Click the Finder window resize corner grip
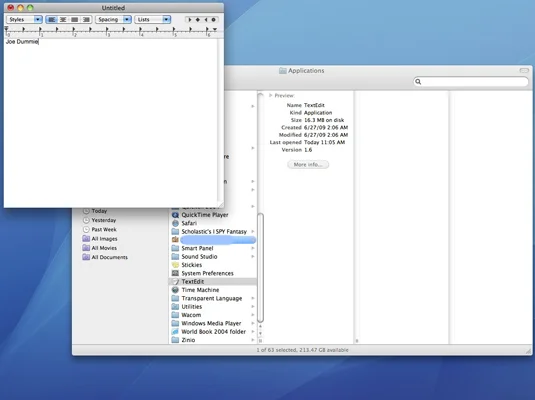 pos(528,351)
